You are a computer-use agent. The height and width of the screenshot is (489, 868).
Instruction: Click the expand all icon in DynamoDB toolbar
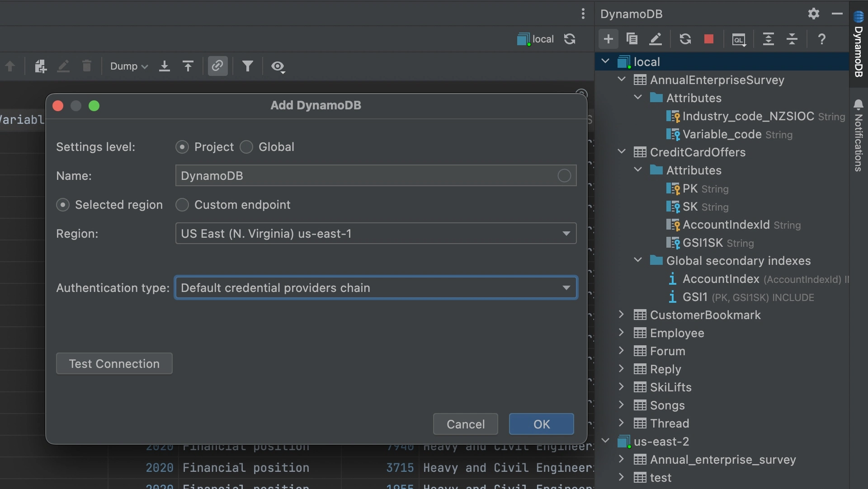pyautogui.click(x=768, y=39)
